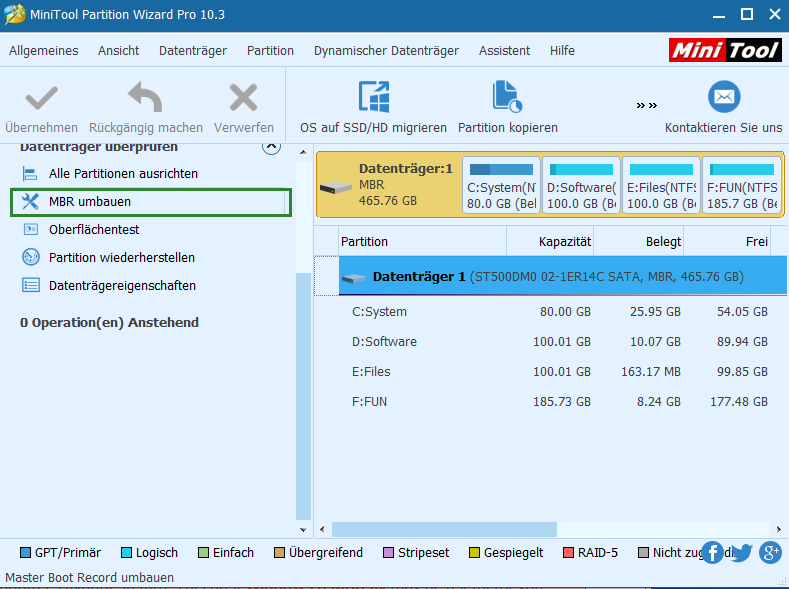The height and width of the screenshot is (589, 789).
Task: Maximize the MiniTool Partition Wizard window
Action: (x=747, y=14)
